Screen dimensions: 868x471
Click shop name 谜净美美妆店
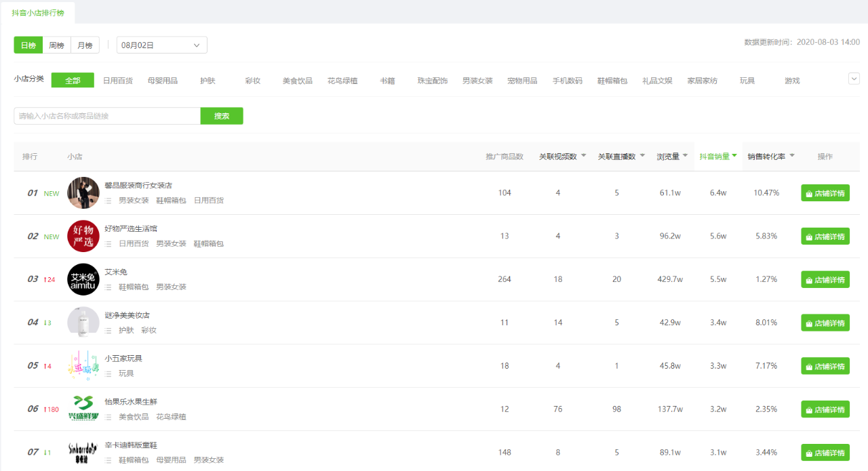tap(127, 316)
